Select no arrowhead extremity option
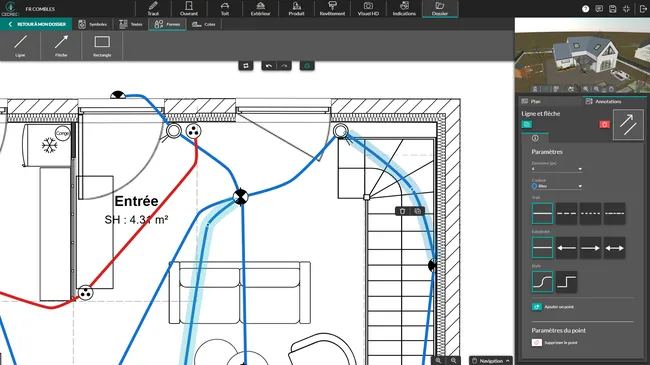This screenshot has height=365, width=650. point(542,248)
